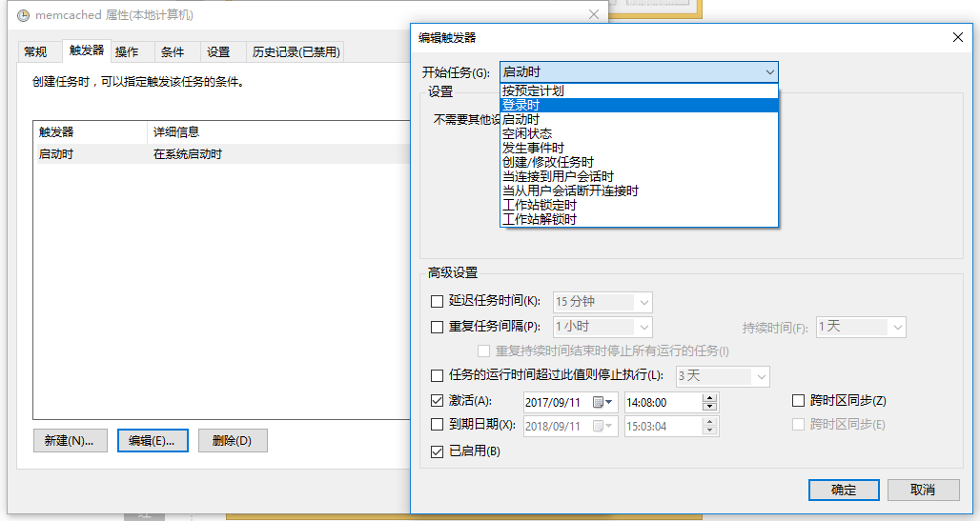980x521 pixels.
Task: Open the calendar picker for expiry date 2018/09/11
Action: pyautogui.click(x=603, y=426)
